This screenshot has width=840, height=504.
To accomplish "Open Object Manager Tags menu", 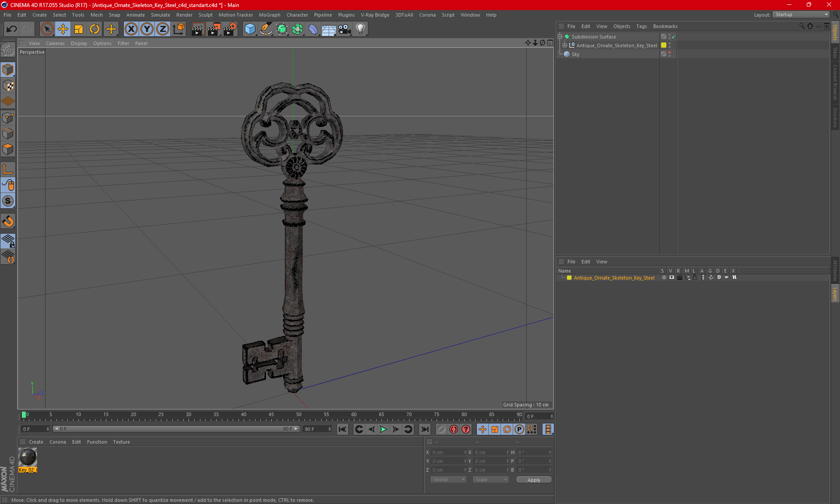I will (641, 26).
